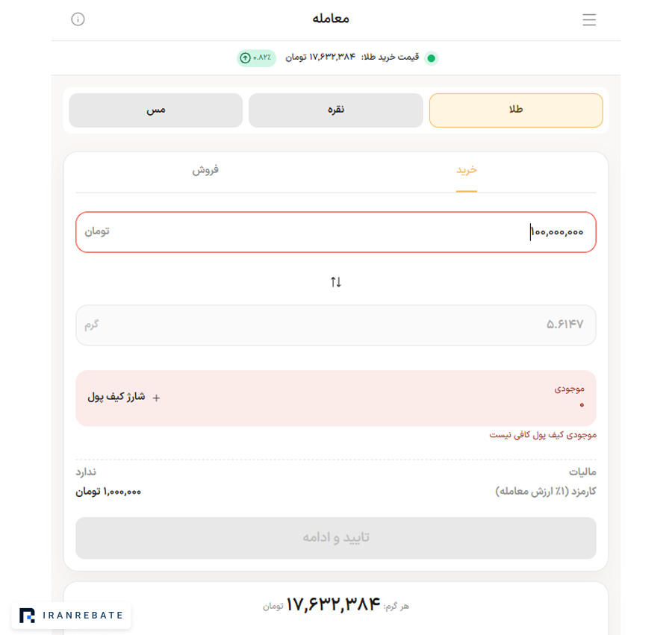Click the info circle icon

point(78,19)
